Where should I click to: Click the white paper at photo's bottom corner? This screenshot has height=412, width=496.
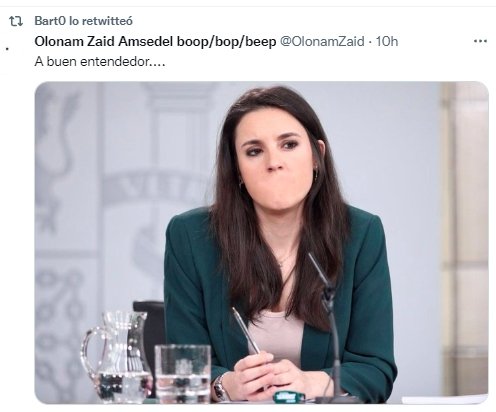[x=445, y=399]
